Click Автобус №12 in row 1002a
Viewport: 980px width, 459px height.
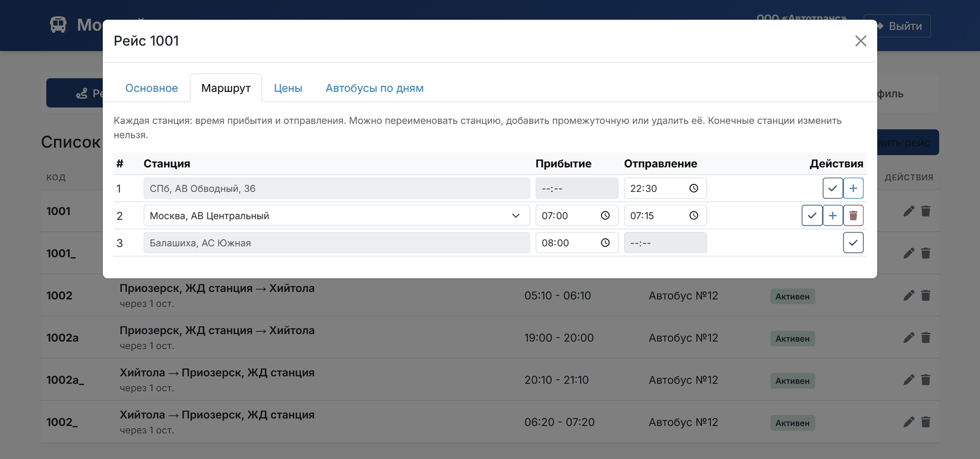click(x=683, y=338)
